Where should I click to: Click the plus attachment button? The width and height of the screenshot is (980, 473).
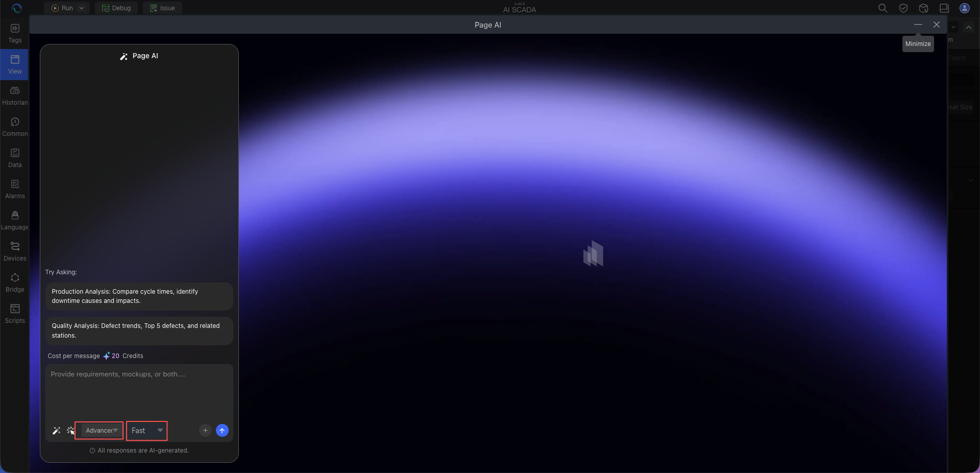(205, 431)
